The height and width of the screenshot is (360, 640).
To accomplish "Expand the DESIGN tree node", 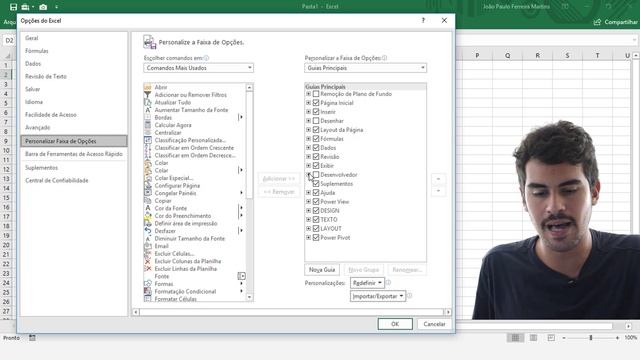I will click(309, 211).
